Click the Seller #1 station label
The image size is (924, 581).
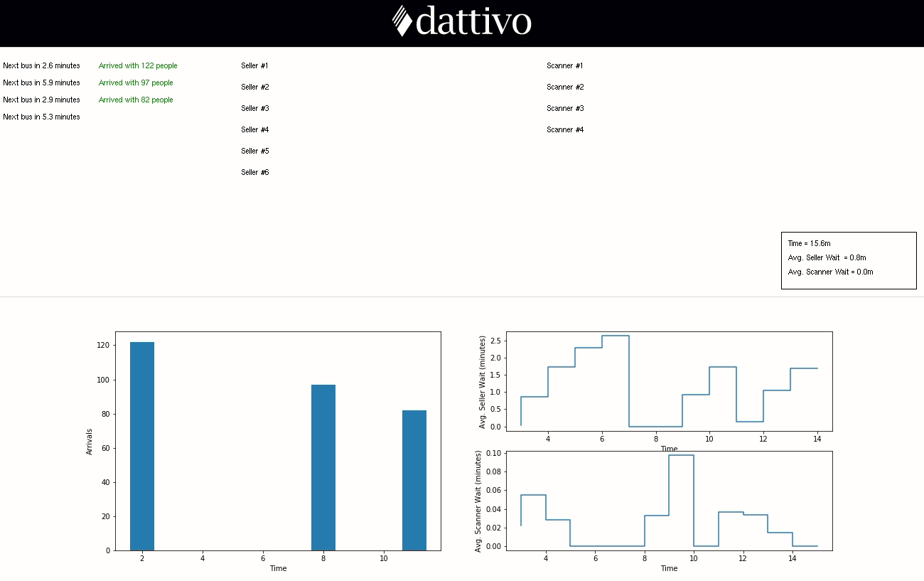[x=254, y=65]
